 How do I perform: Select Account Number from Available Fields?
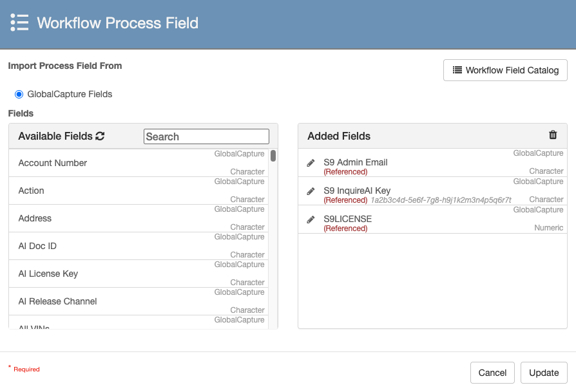point(53,163)
